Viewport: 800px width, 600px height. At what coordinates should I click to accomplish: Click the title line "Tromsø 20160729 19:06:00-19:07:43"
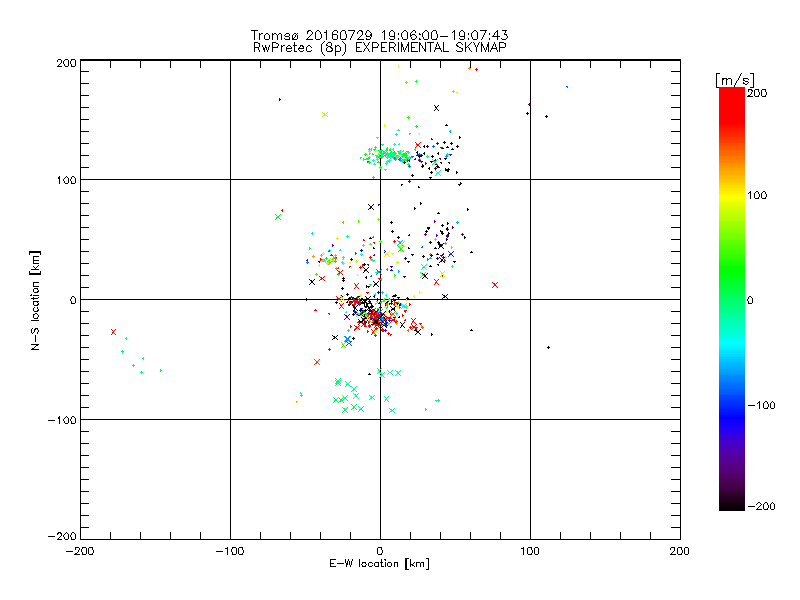click(379, 35)
